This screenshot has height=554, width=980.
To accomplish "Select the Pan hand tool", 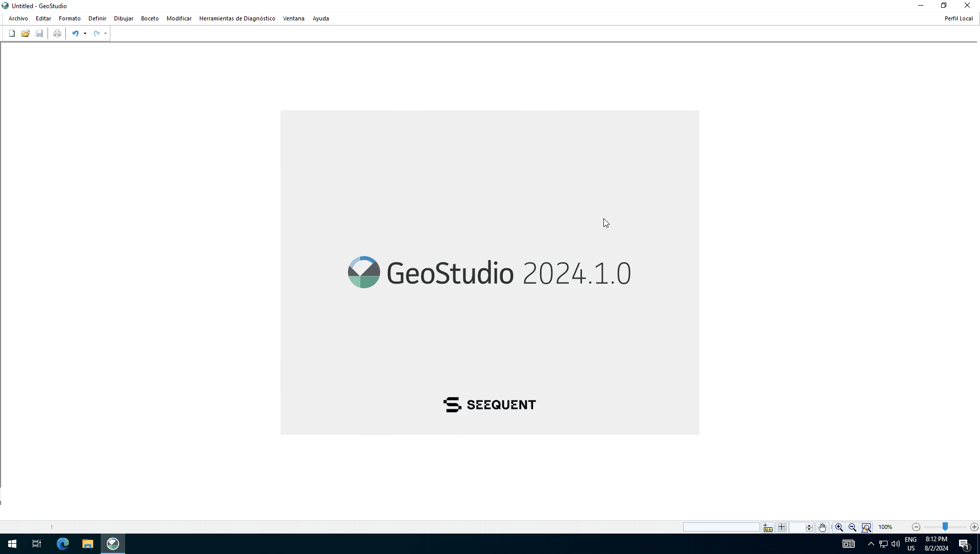I will [x=822, y=527].
